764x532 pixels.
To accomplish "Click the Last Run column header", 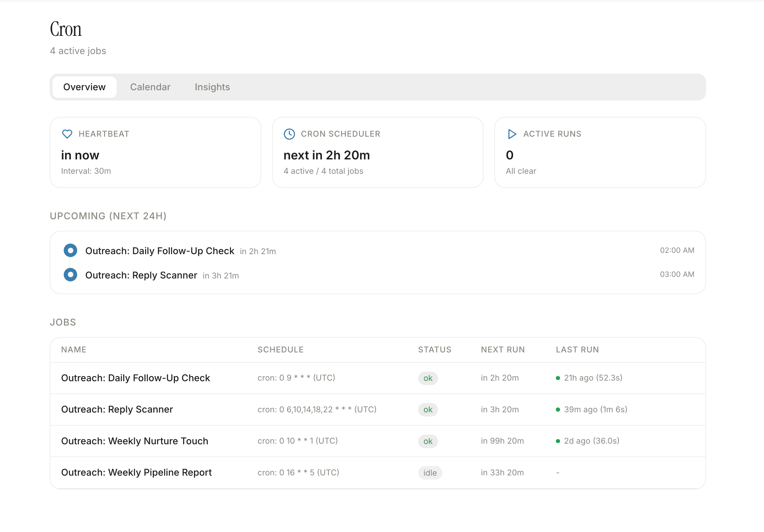I will 577,350.
